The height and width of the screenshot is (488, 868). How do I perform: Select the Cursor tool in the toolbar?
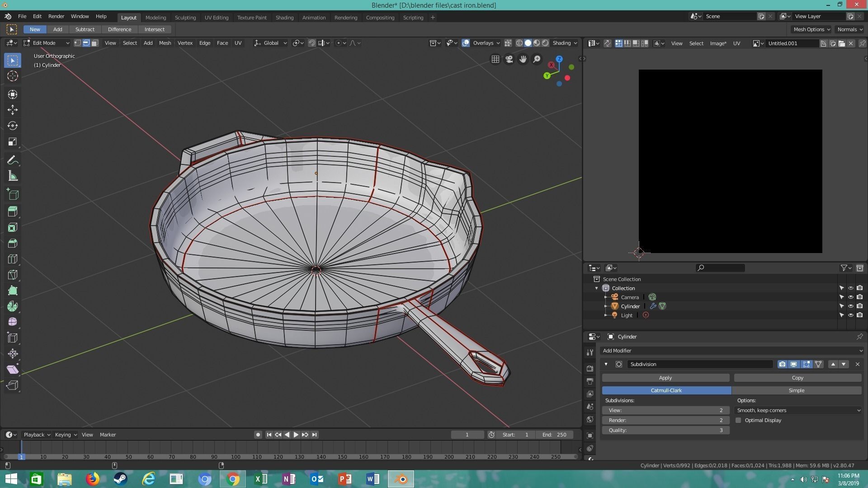click(x=13, y=76)
